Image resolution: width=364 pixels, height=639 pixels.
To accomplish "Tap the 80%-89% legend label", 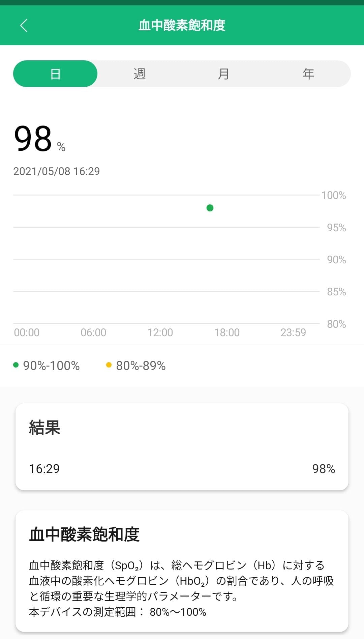I will tap(141, 366).
